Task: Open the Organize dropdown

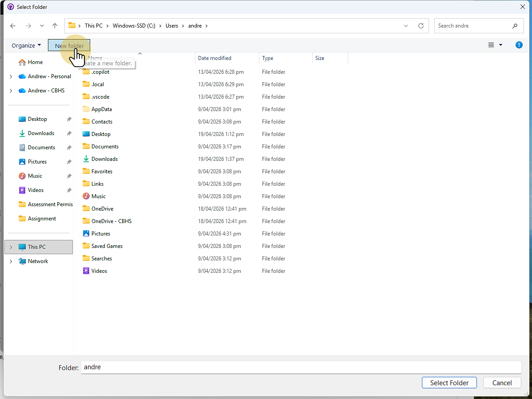Action: click(x=25, y=45)
